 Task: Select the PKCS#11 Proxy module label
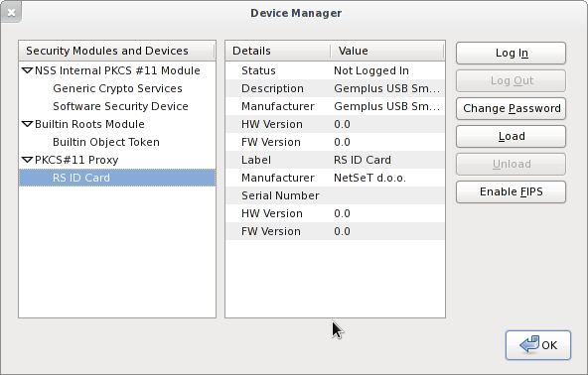coord(76,160)
